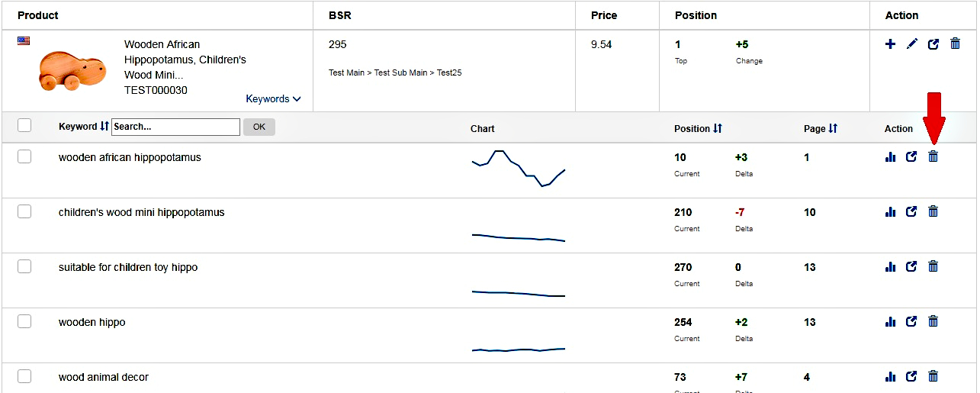Click the BSR column header
The image size is (980, 393).
(x=340, y=15)
